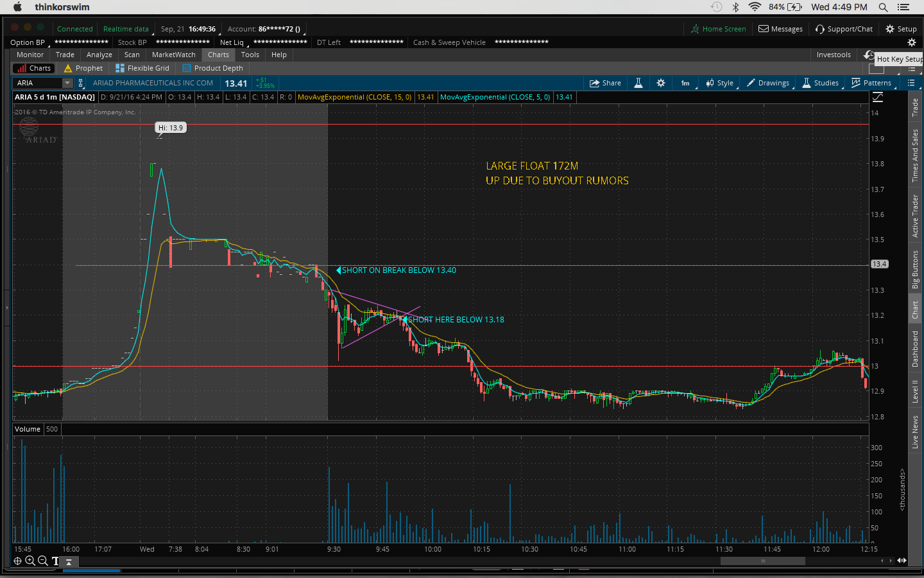
Task: Open the Big Buttons side tab
Action: tap(915, 269)
